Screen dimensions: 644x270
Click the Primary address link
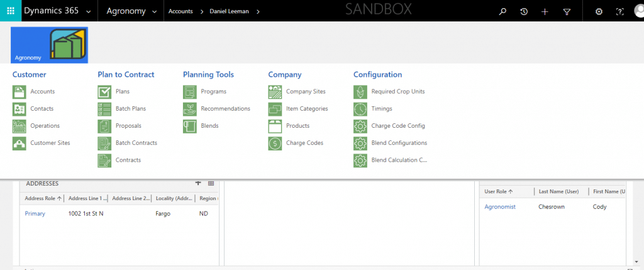click(x=35, y=214)
